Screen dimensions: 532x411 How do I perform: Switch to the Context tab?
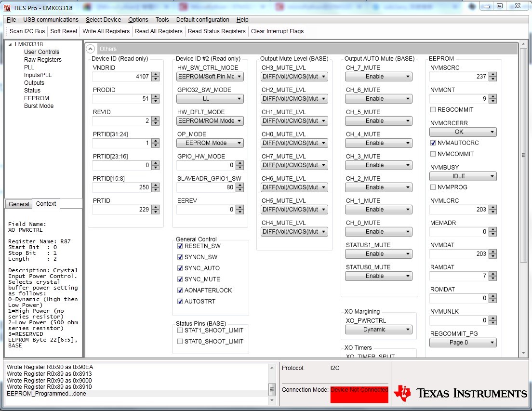46,203
